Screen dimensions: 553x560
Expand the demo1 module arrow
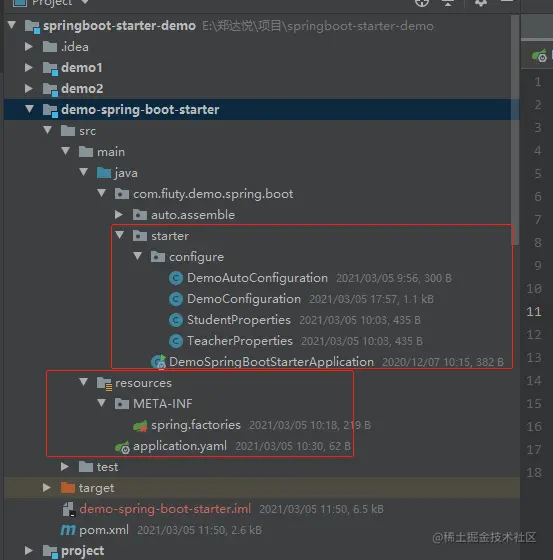tap(29, 68)
